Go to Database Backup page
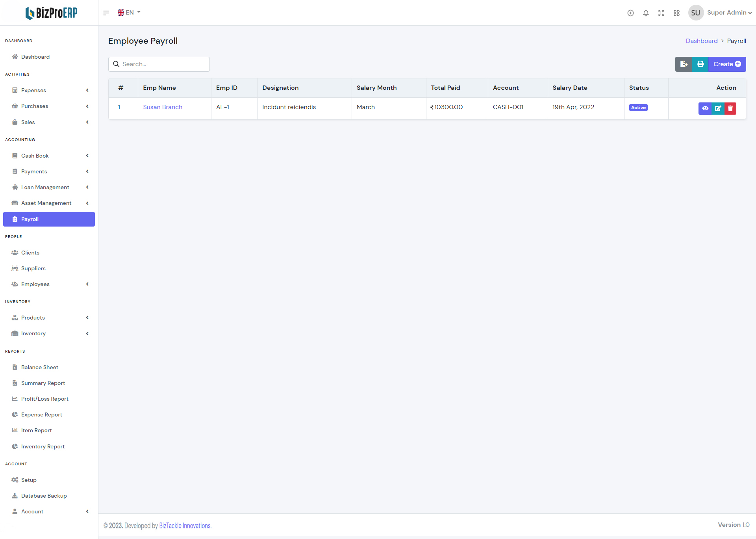This screenshot has width=756, height=539. tap(44, 496)
